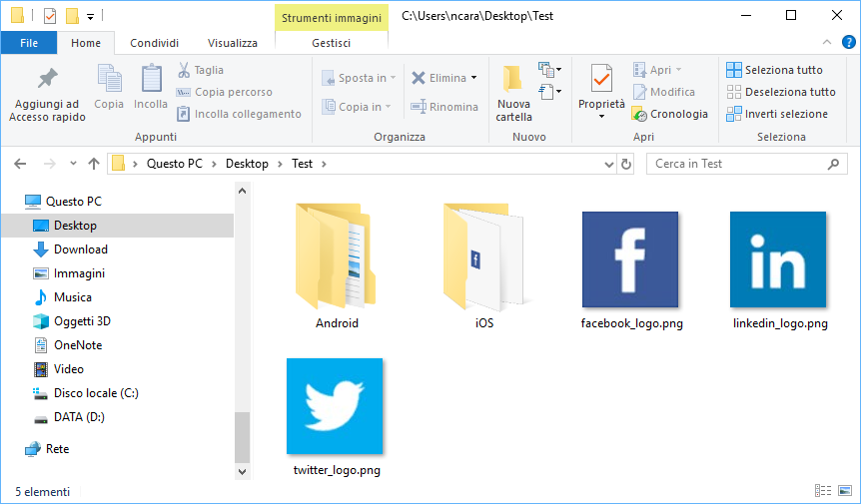Click Rinomina in Organizza group

[444, 107]
